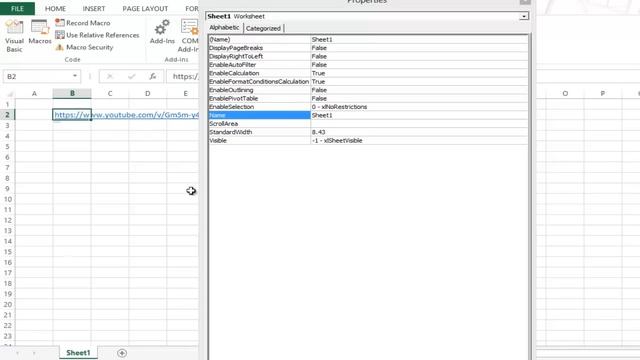This screenshot has height=360, width=640.
Task: Start Record Macro
Action: (83, 23)
